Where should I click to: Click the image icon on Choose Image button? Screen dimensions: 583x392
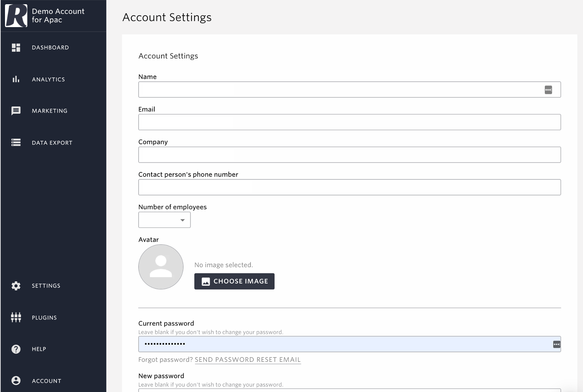pos(206,282)
